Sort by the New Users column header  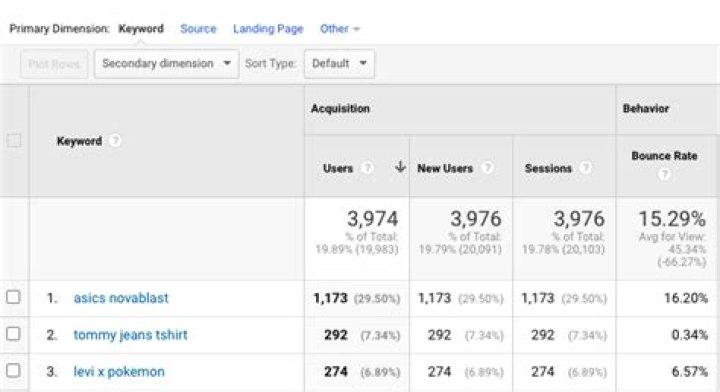tap(445, 168)
